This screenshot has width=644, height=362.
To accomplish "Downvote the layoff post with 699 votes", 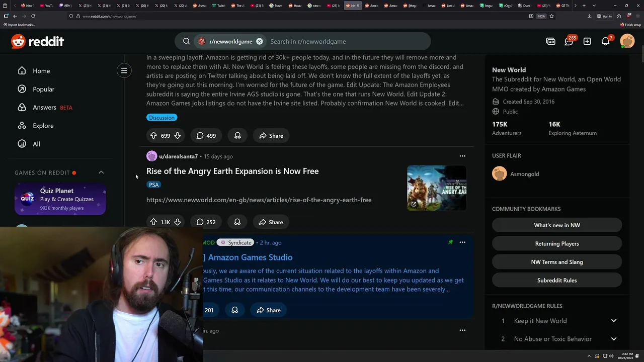I will (177, 136).
